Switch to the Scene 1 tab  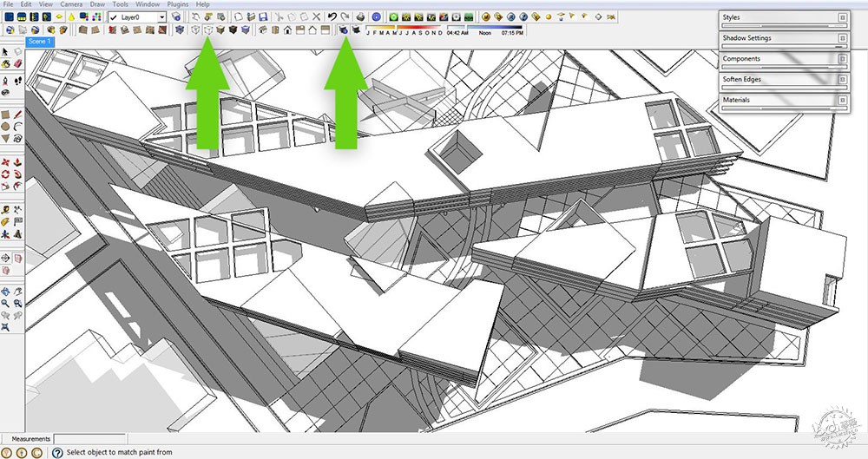click(40, 42)
